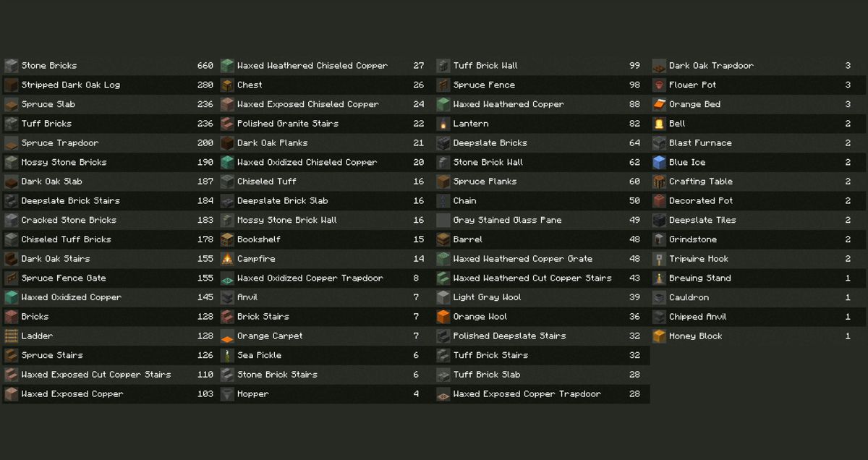Click the Blue Ice block icon
The width and height of the screenshot is (868, 460).
(x=659, y=162)
